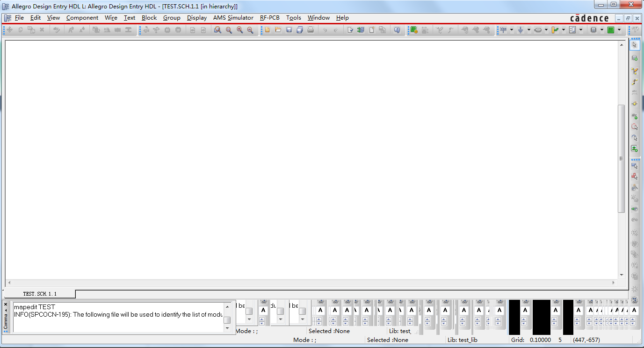Screen dimensions: 644x348
Task: Click the Open folder toolbar icon
Action: pos(278,30)
